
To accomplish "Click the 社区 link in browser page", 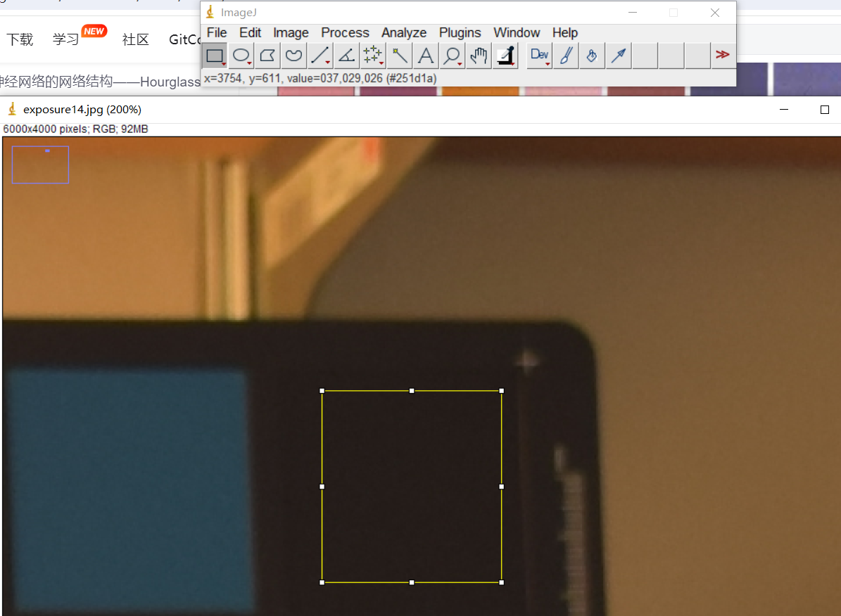I will click(136, 39).
